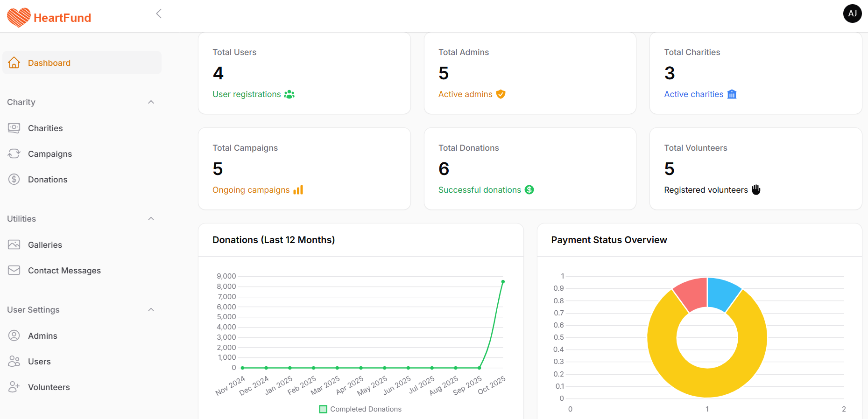The width and height of the screenshot is (868, 419).
Task: Click the Galleries image icon
Action: [x=14, y=244]
